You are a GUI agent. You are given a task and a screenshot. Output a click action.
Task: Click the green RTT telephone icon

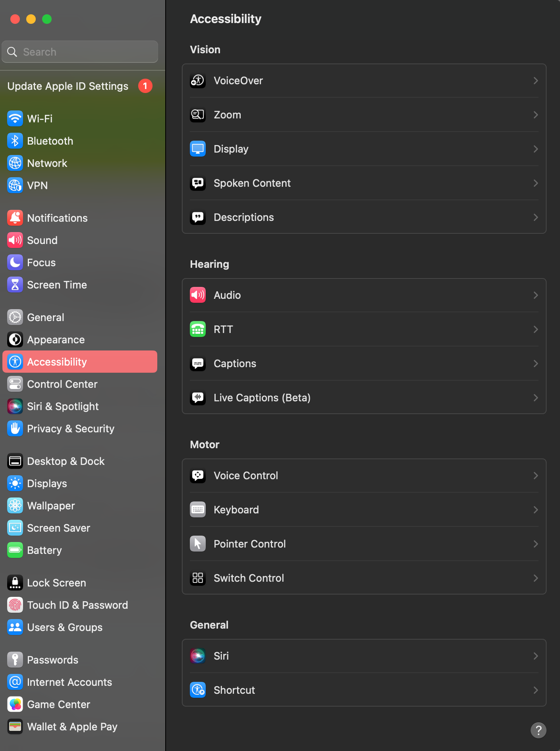click(198, 329)
